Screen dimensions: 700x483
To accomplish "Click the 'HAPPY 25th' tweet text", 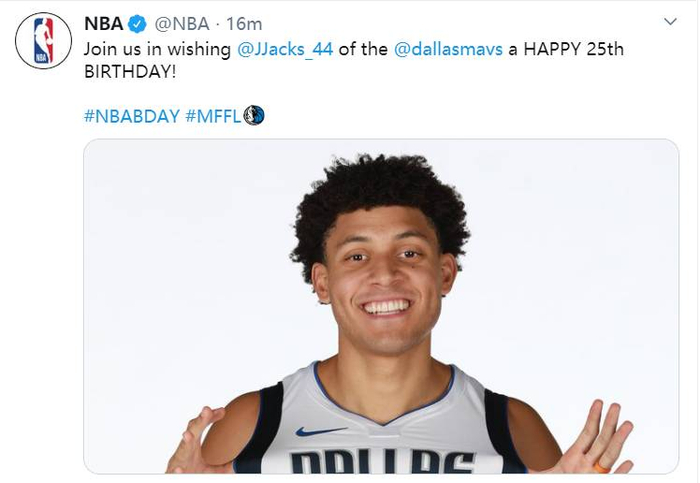I will coord(573,49).
